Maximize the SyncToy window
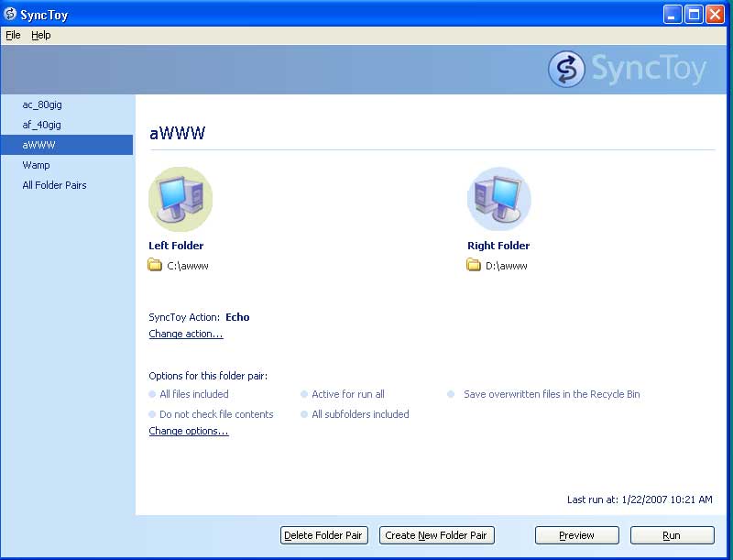Image resolution: width=733 pixels, height=560 pixels. (x=694, y=15)
